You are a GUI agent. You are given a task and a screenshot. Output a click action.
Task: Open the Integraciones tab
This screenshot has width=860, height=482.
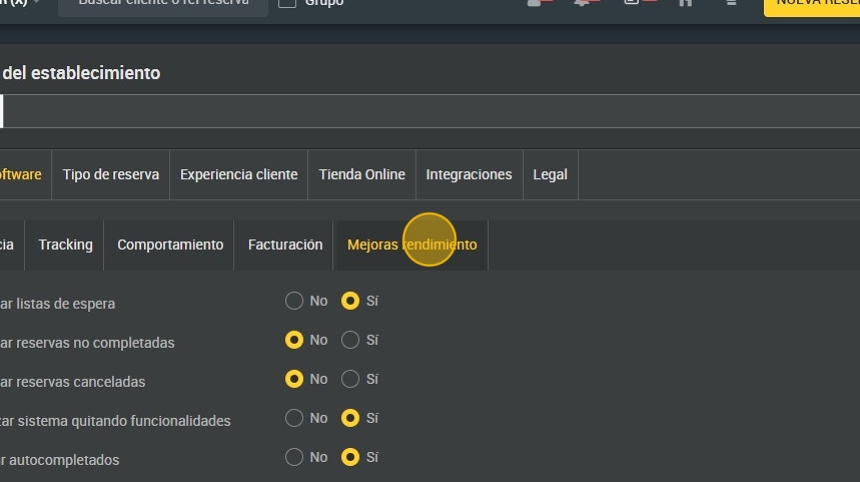tap(469, 174)
